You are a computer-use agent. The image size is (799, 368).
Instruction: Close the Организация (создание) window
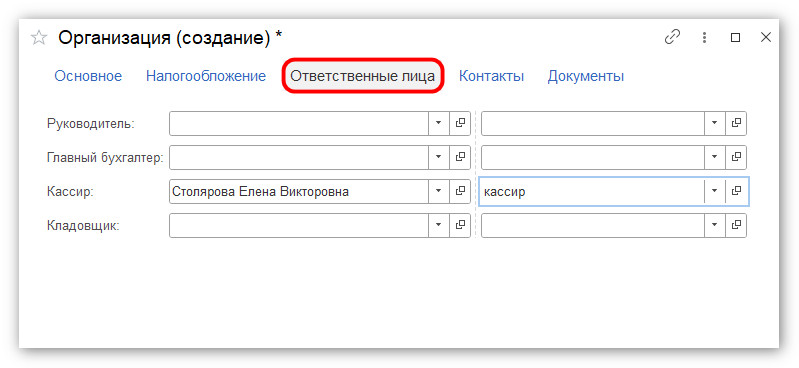pos(766,37)
